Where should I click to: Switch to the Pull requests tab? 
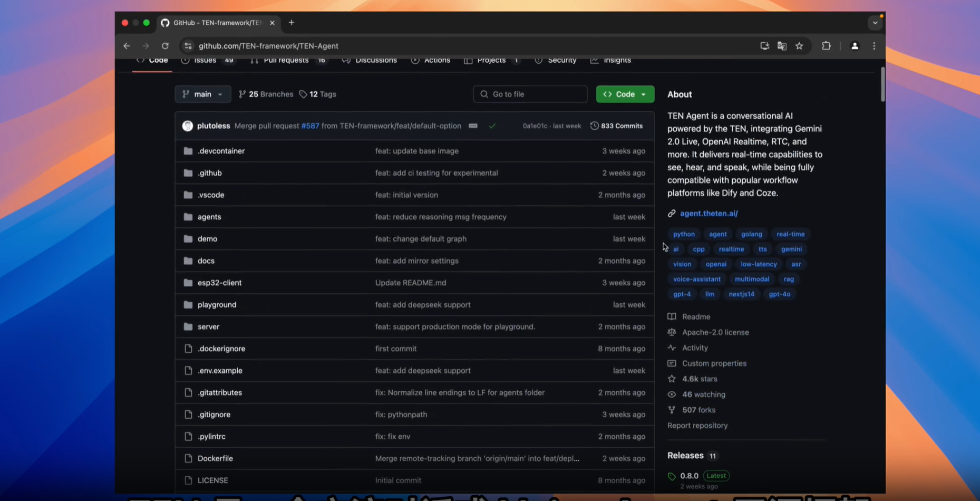pyautogui.click(x=288, y=60)
